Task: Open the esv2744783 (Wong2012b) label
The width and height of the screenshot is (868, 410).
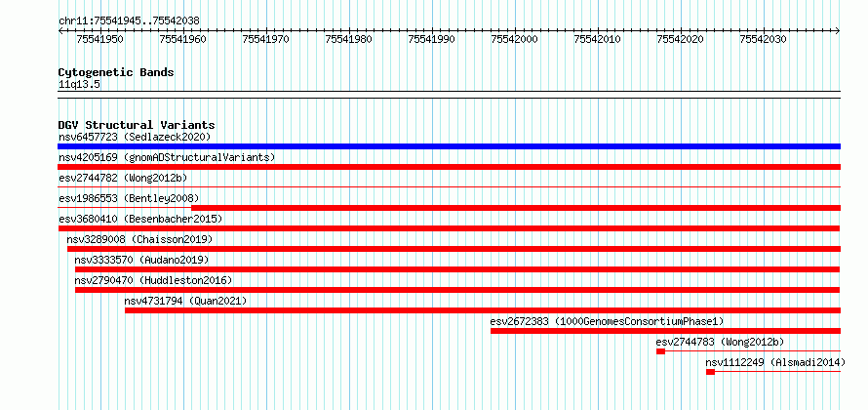Action: pyautogui.click(x=720, y=342)
